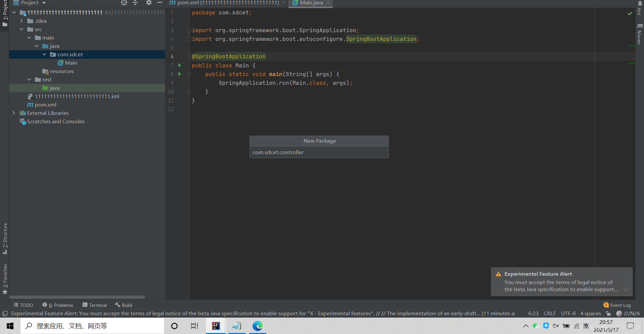
Task: Click the run gutter icon beside class Main
Action: (x=180, y=65)
